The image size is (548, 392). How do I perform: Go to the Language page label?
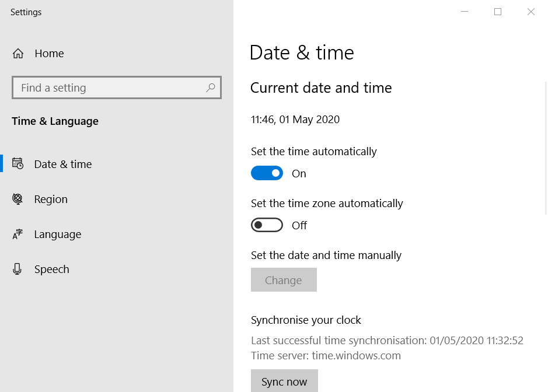click(58, 234)
